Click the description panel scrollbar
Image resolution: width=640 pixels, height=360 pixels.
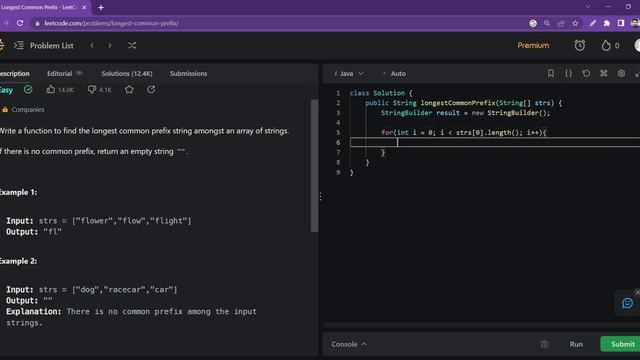point(314,165)
